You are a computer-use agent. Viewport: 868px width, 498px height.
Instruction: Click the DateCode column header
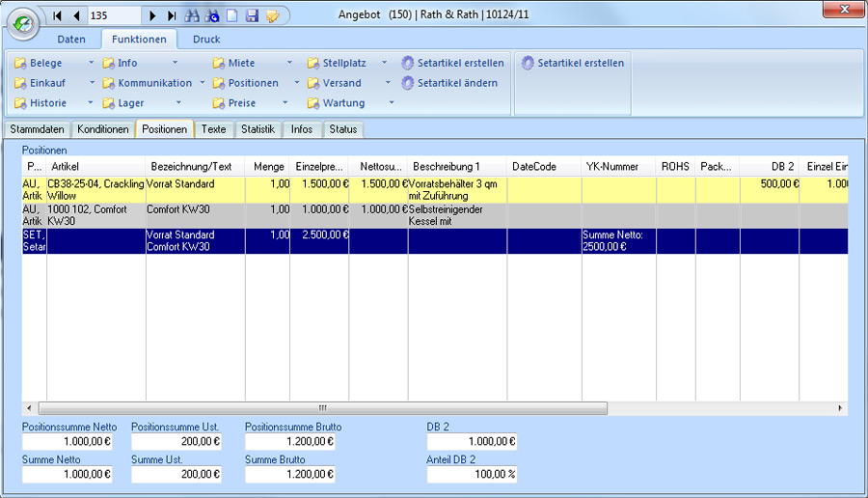[544, 167]
